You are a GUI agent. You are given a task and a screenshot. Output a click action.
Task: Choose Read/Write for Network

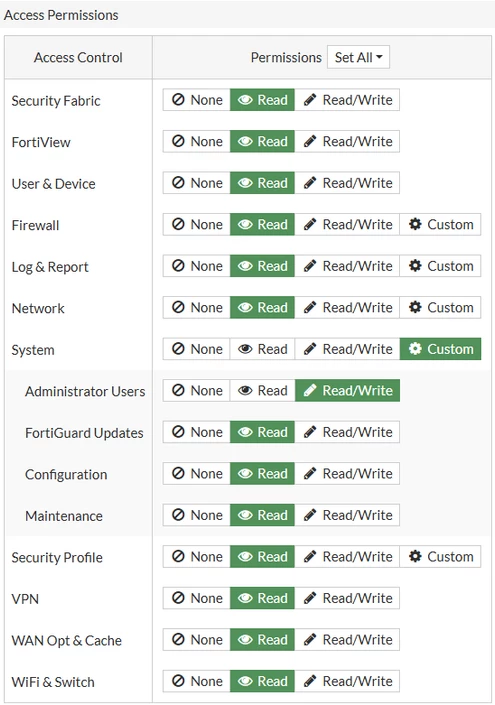click(x=347, y=307)
